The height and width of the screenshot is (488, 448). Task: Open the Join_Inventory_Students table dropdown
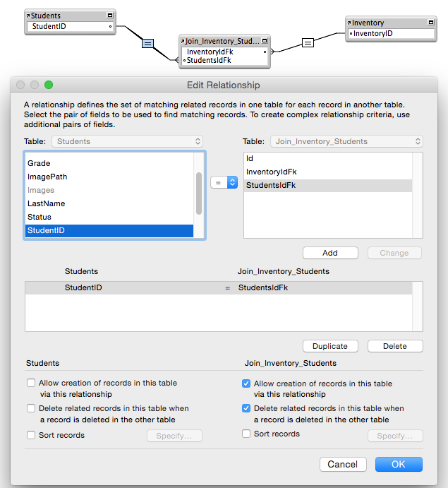pyautogui.click(x=346, y=141)
